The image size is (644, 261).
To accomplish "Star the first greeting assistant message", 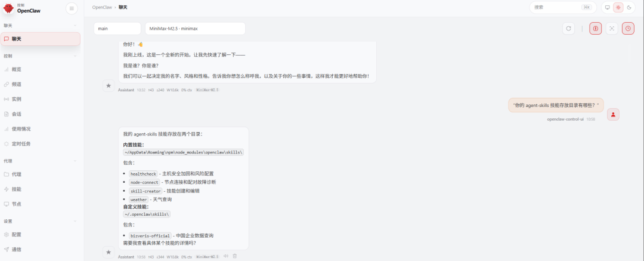I will [109, 85].
